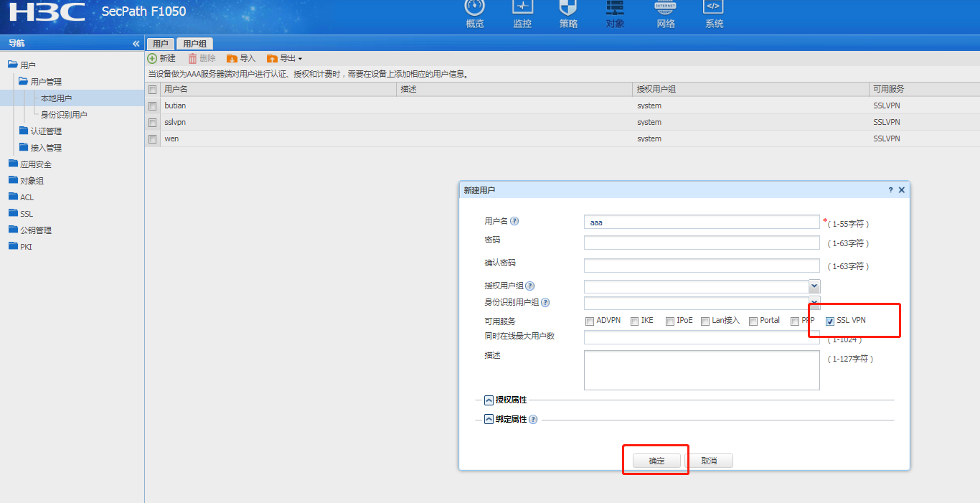980x503 pixels.
Task: Enable the Portal service checkbox
Action: pos(753,321)
